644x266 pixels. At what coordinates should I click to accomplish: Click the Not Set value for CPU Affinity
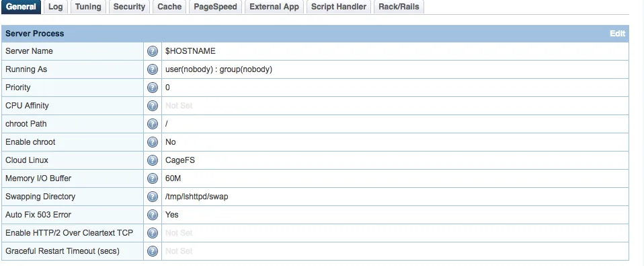[x=179, y=106]
